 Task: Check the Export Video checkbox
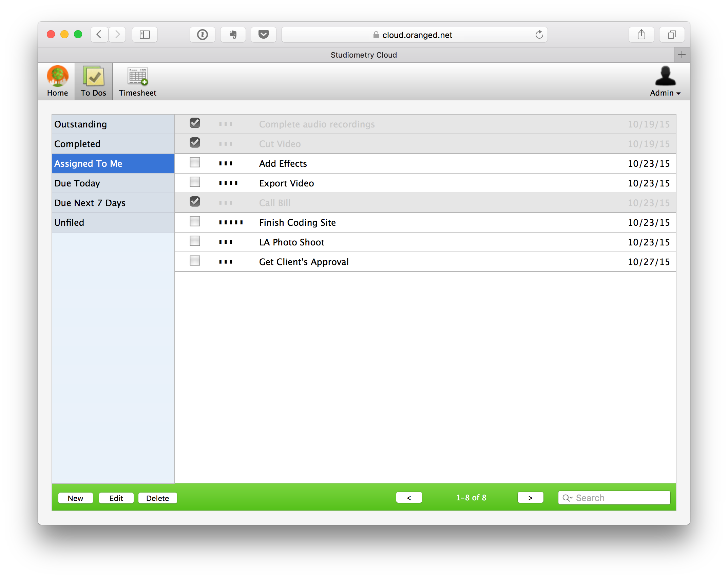195,182
